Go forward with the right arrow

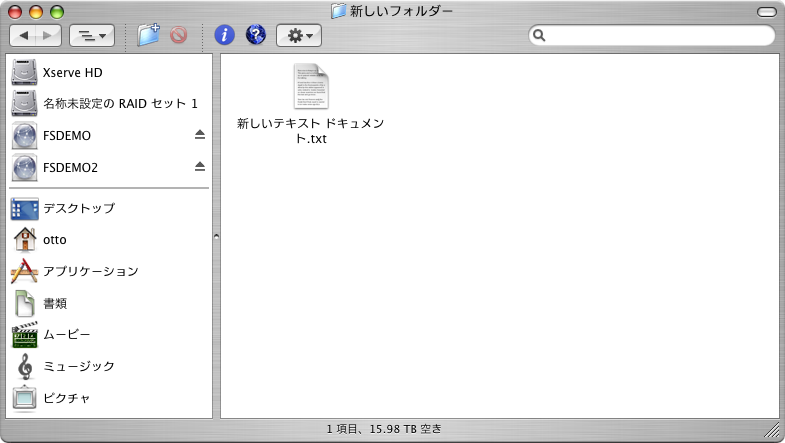48,35
